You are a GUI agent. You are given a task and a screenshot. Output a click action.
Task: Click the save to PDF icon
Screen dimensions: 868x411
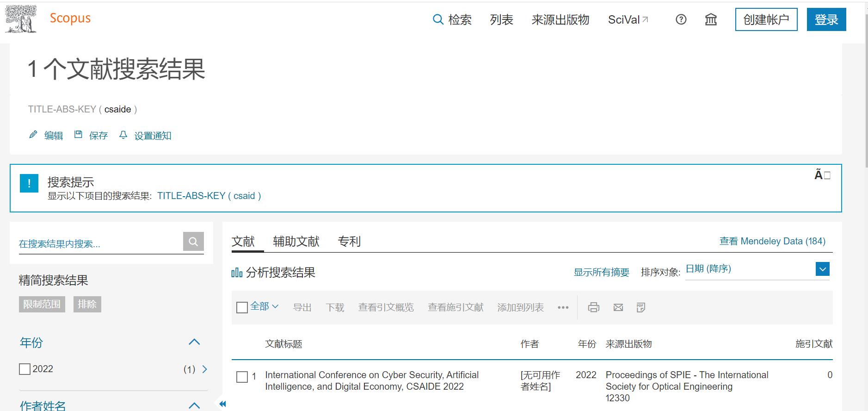(641, 307)
